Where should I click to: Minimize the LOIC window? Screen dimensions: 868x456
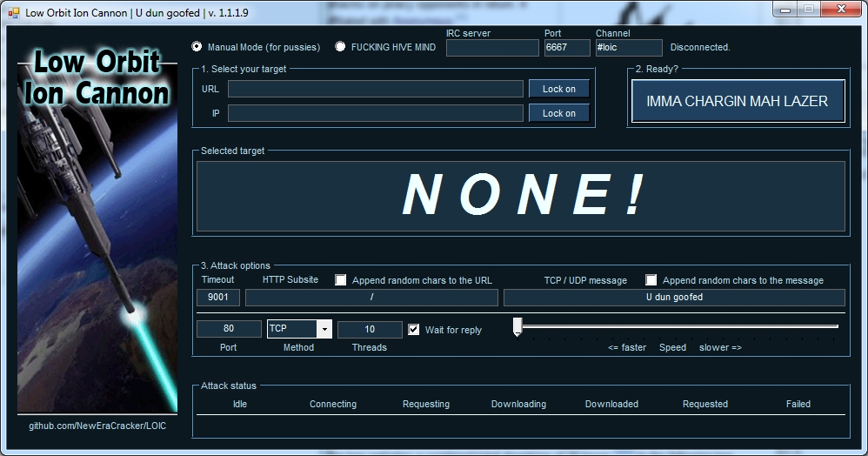pos(785,10)
